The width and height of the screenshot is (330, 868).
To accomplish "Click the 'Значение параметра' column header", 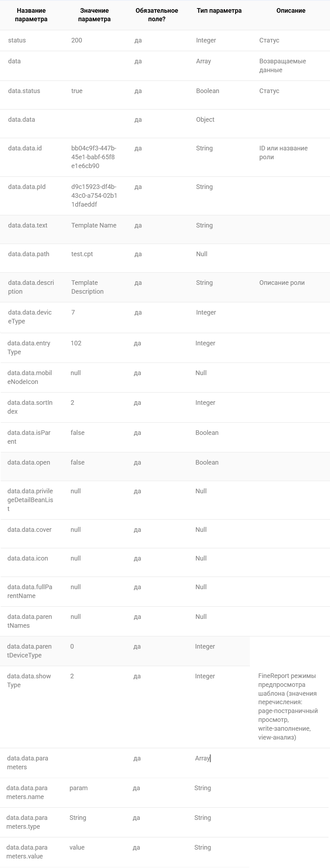I will [x=94, y=15].
